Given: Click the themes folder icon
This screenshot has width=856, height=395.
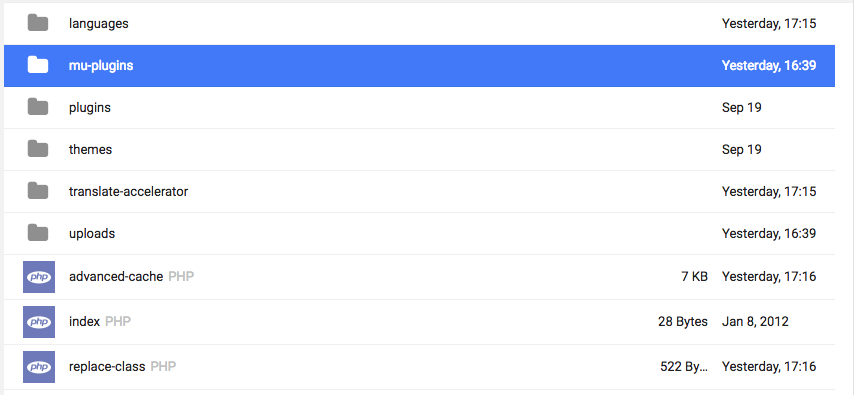Looking at the screenshot, I should pos(38,149).
